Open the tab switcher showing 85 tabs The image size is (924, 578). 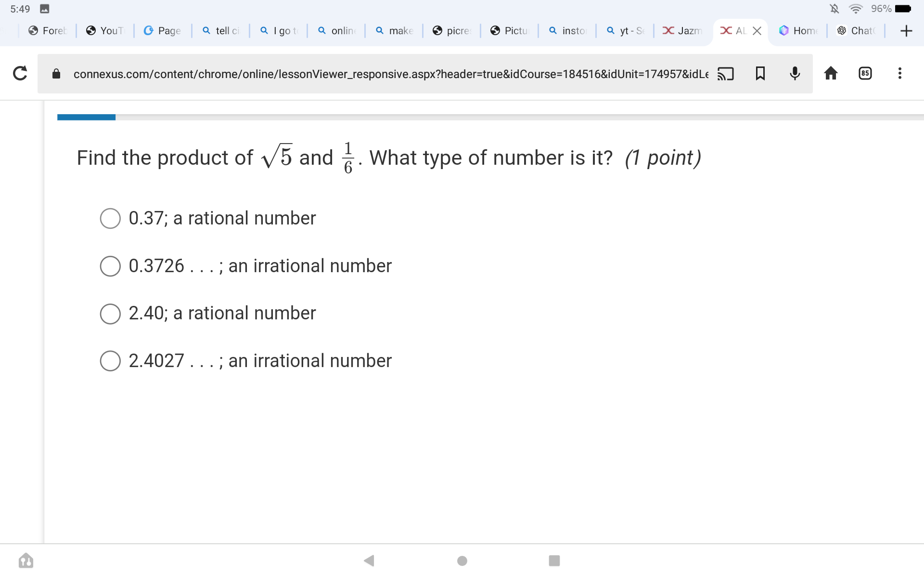click(x=865, y=73)
